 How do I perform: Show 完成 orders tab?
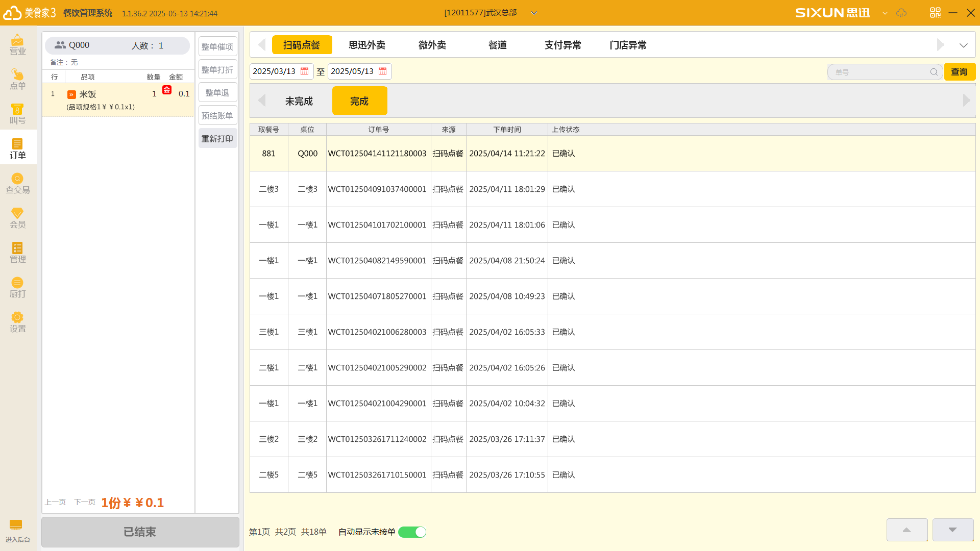point(359,101)
